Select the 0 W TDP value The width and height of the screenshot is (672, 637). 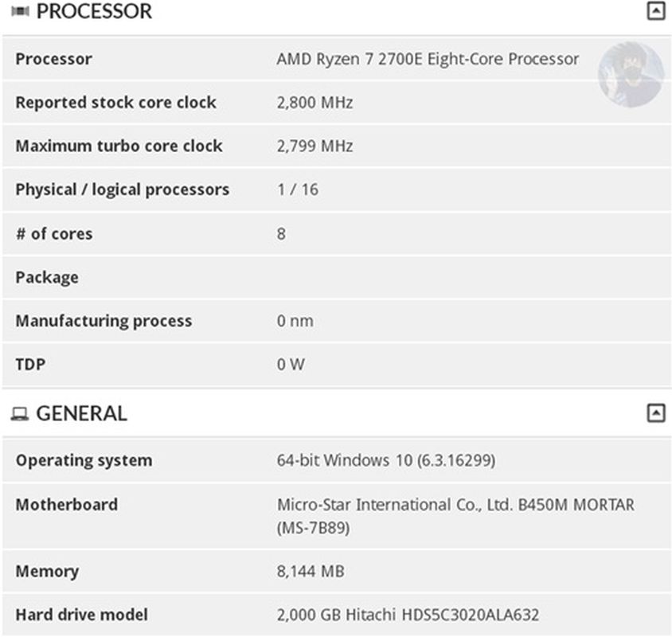click(291, 365)
